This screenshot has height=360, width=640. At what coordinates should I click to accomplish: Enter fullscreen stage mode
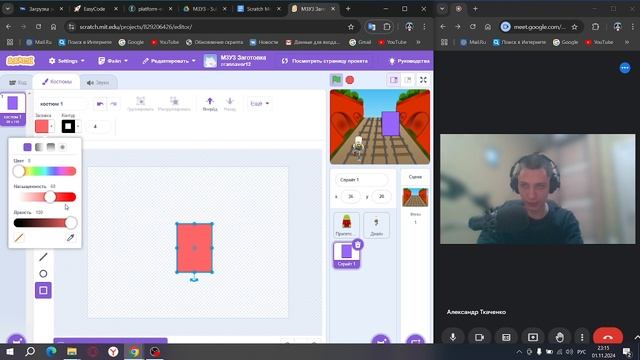423,80
